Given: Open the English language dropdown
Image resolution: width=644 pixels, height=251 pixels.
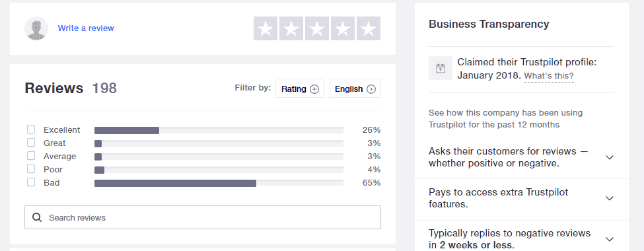Looking at the screenshot, I should (x=355, y=89).
